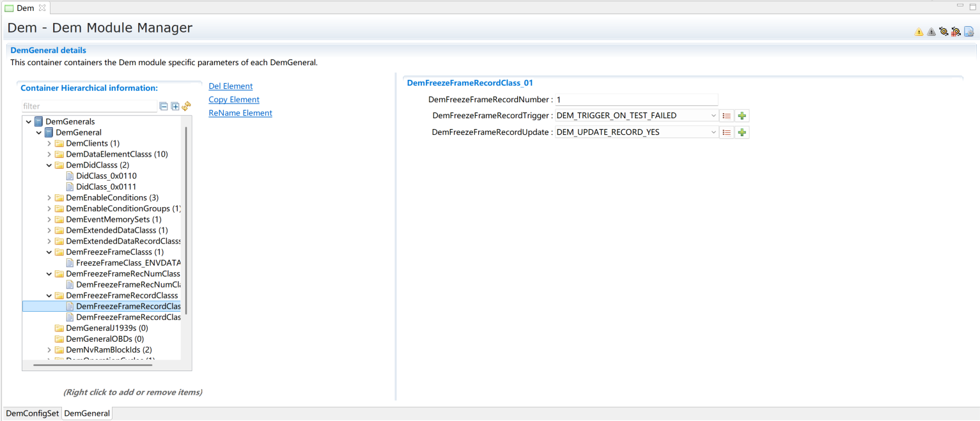980x421 pixels.
Task: Select the DemGeneral bottom tab
Action: (x=87, y=413)
